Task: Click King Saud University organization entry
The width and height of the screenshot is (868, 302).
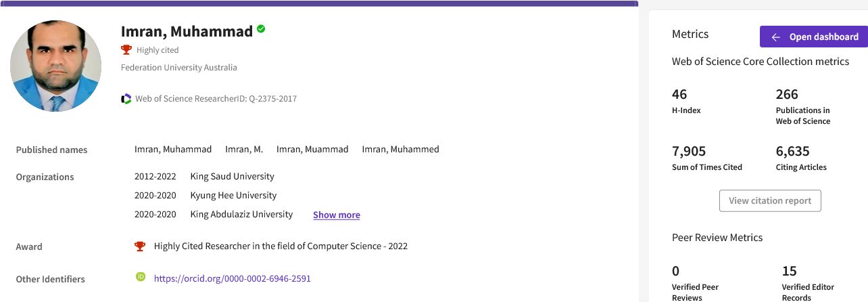Action: (232, 177)
